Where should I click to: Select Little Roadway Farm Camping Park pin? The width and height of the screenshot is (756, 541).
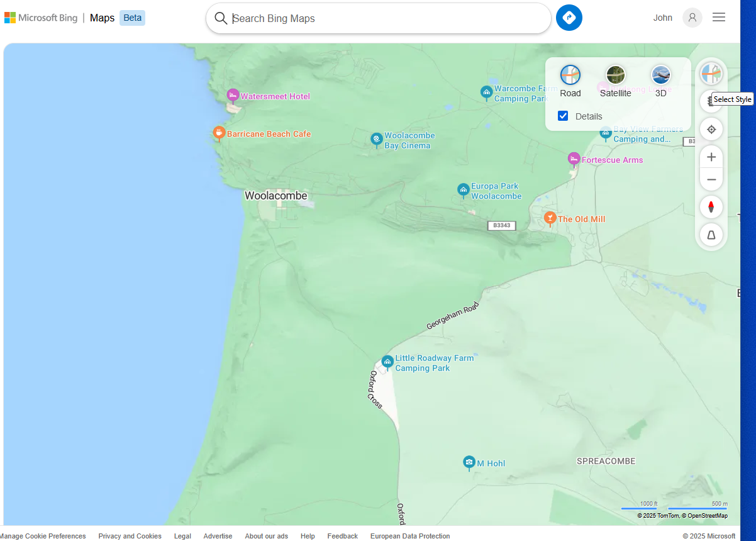click(x=387, y=362)
